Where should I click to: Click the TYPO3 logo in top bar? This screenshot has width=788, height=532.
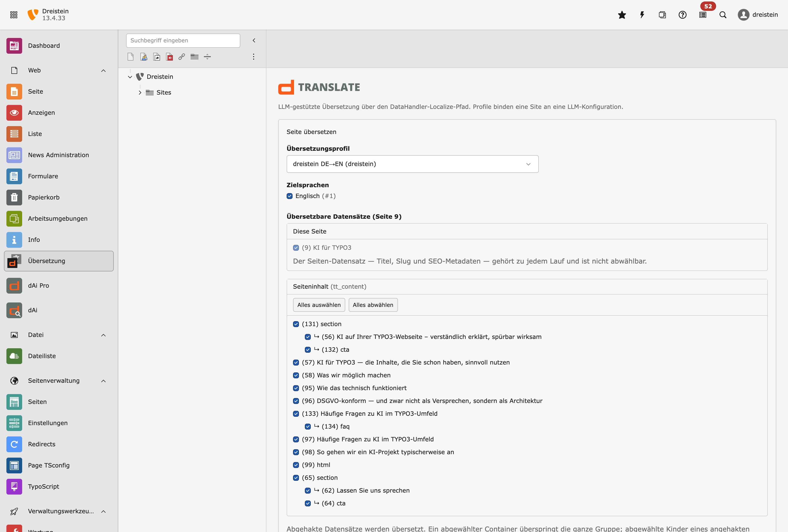pos(33,15)
